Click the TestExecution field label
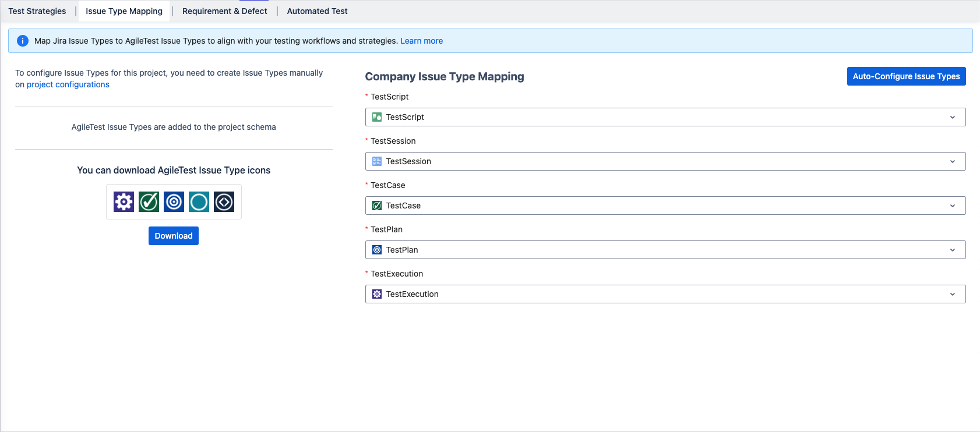The height and width of the screenshot is (432, 980). tap(397, 274)
